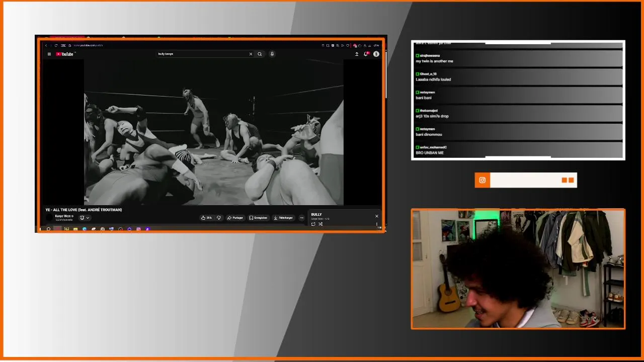The height and width of the screenshot is (362, 644).
Task: Click the Télécharger download button
Action: coord(283,218)
